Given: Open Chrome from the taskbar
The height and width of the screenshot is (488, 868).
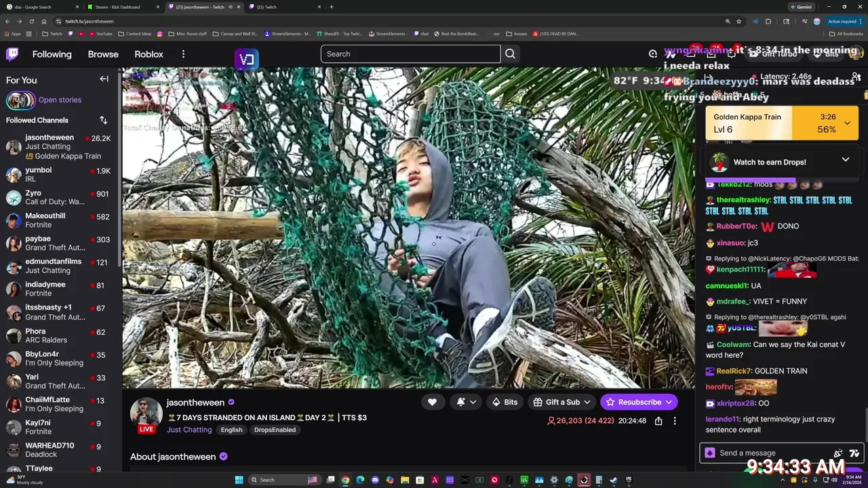Looking at the screenshot, I should coord(345,480).
